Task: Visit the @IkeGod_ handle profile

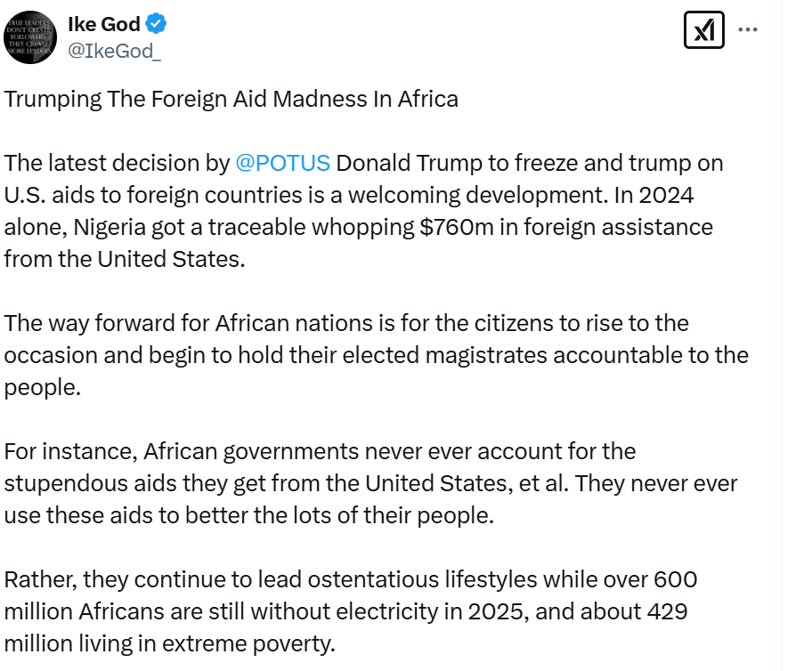Action: point(115,51)
